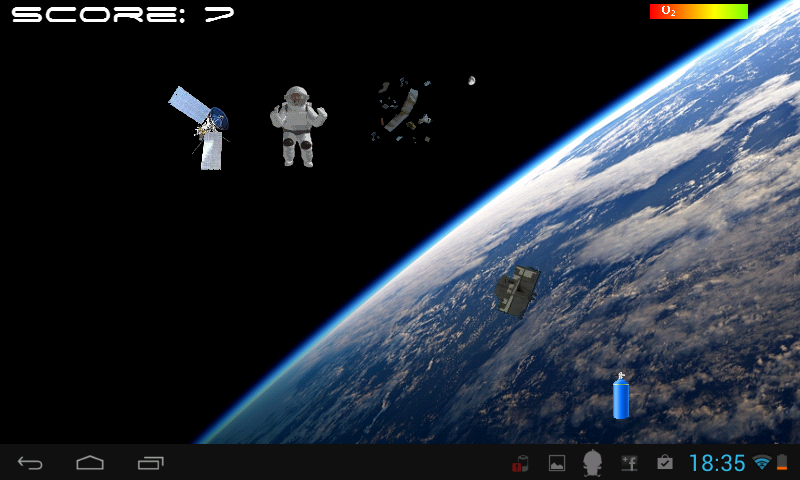This screenshot has width=800, height=480.
Task: Collect the blue oxygen tank
Action: click(x=621, y=397)
